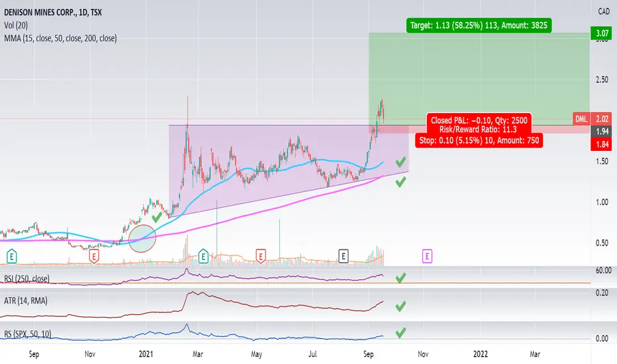Click the 2.50 price axis label

(602, 80)
